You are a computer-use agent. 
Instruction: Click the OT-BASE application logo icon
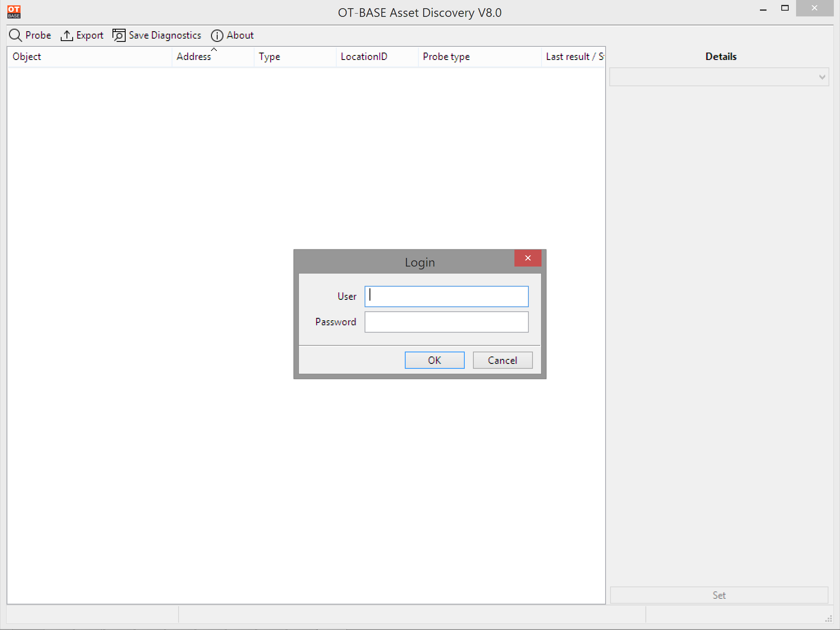point(14,12)
